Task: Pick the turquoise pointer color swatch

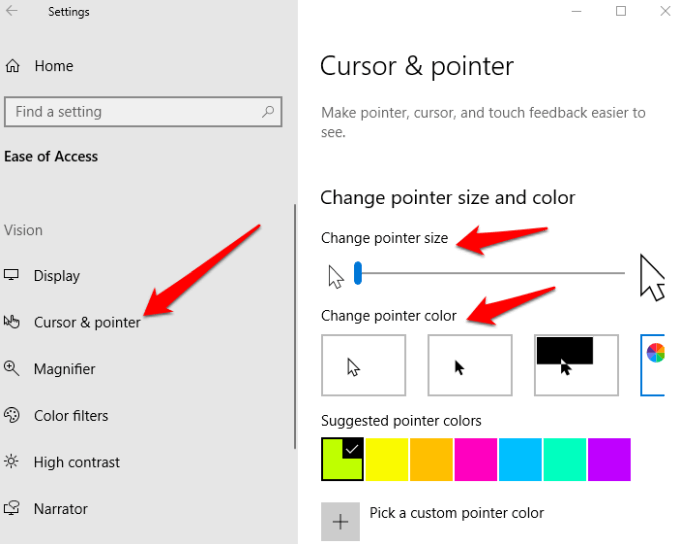Action: click(x=565, y=459)
